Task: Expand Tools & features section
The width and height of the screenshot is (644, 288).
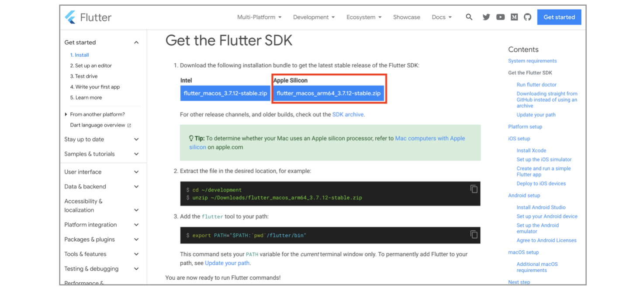Action: (136, 254)
